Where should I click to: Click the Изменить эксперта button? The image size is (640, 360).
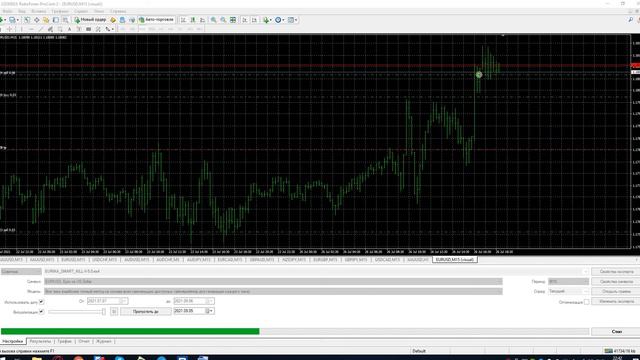pos(616,301)
